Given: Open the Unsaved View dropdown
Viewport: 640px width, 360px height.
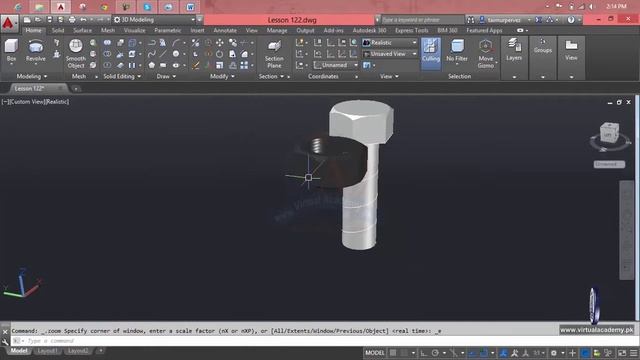Looking at the screenshot, I should coord(390,54).
